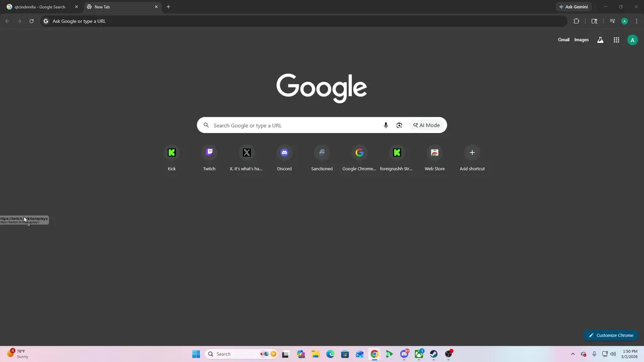Open Steam from the taskbar

(434, 354)
